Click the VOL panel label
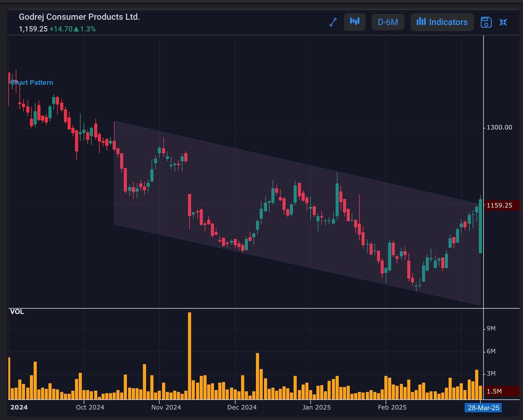The height and width of the screenshot is (420, 523). pyautogui.click(x=17, y=312)
